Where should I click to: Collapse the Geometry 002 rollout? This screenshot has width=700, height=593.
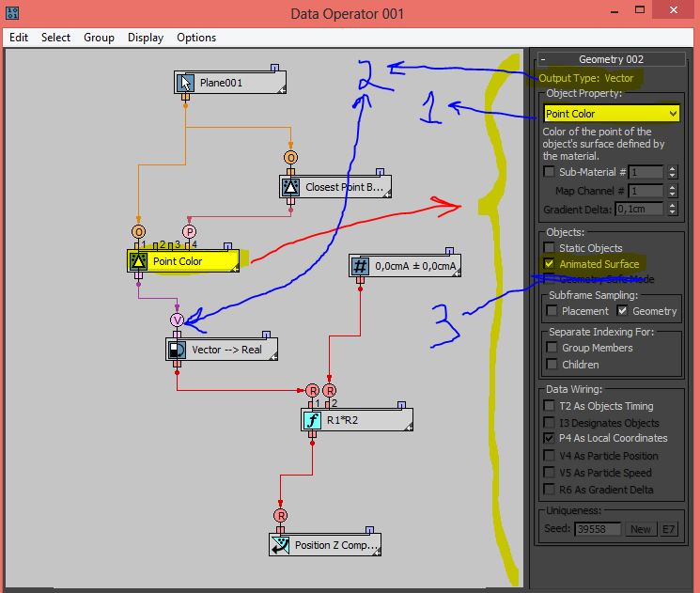coord(544,59)
